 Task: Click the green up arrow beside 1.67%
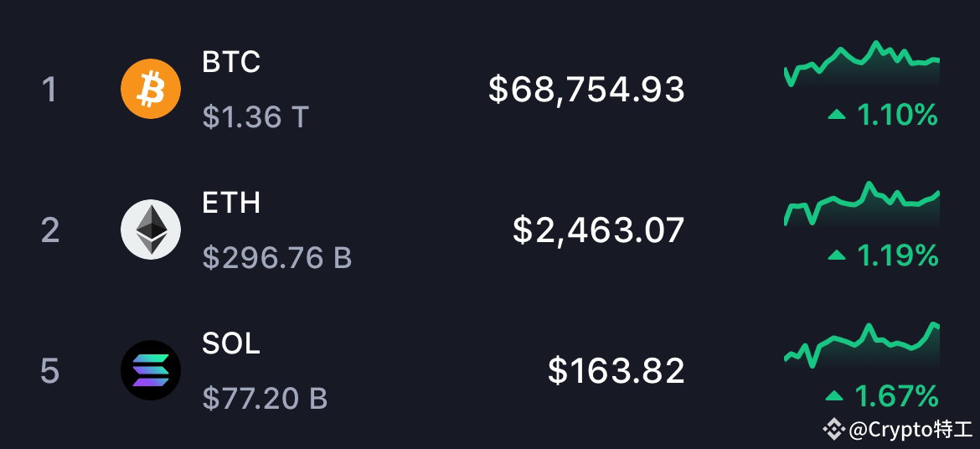click(835, 396)
